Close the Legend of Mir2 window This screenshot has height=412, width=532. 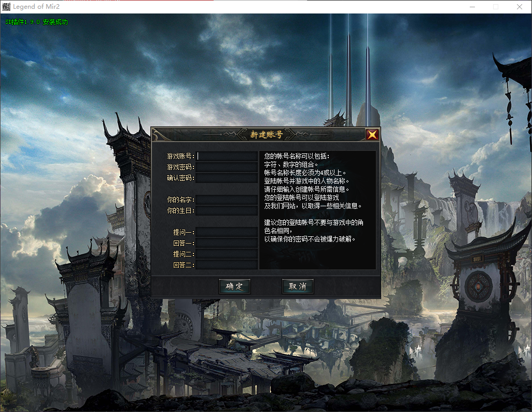519,7
